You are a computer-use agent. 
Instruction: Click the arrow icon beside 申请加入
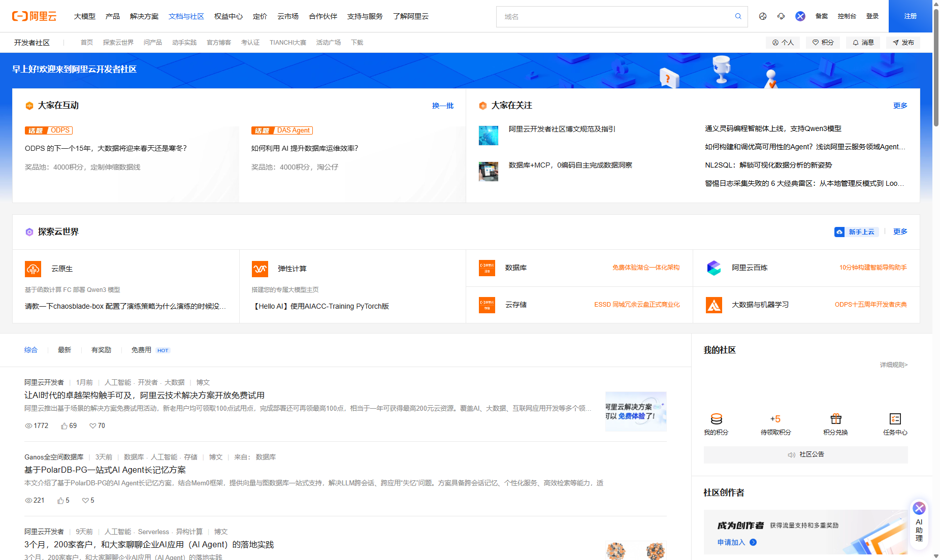point(753,542)
